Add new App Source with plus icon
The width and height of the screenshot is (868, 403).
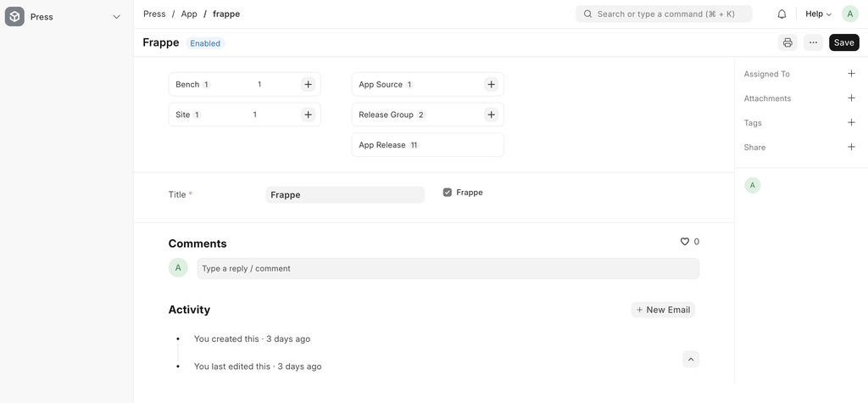[x=491, y=85]
